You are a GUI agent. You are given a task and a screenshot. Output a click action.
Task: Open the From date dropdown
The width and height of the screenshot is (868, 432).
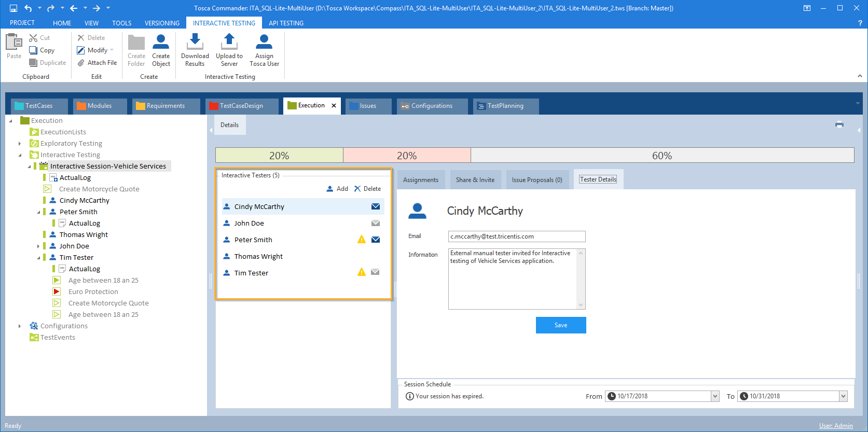point(715,396)
